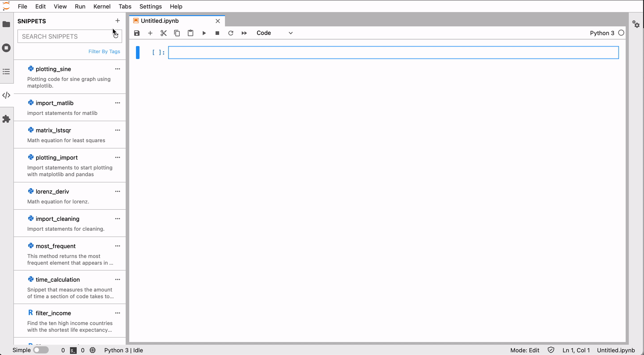Open more actions for filter_income snippet

click(118, 313)
